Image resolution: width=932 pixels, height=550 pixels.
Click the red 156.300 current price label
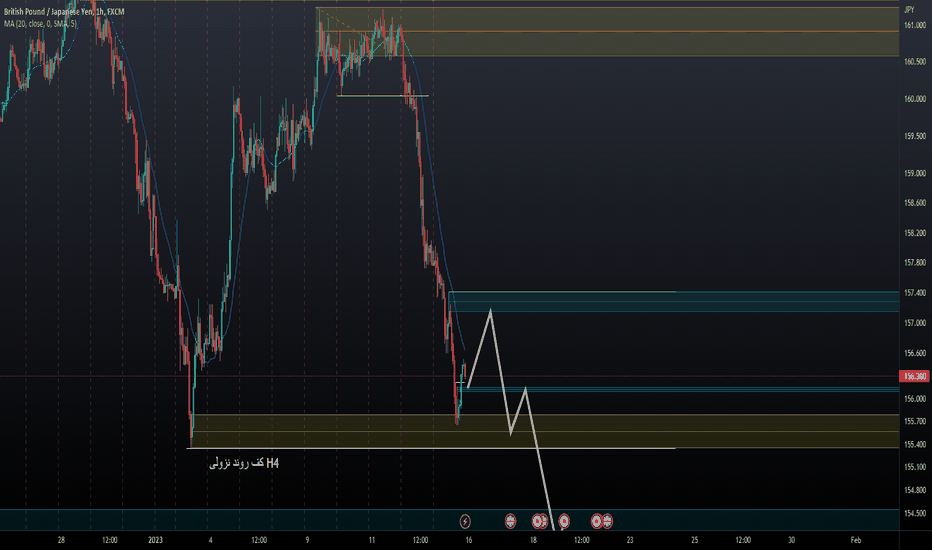(x=915, y=376)
